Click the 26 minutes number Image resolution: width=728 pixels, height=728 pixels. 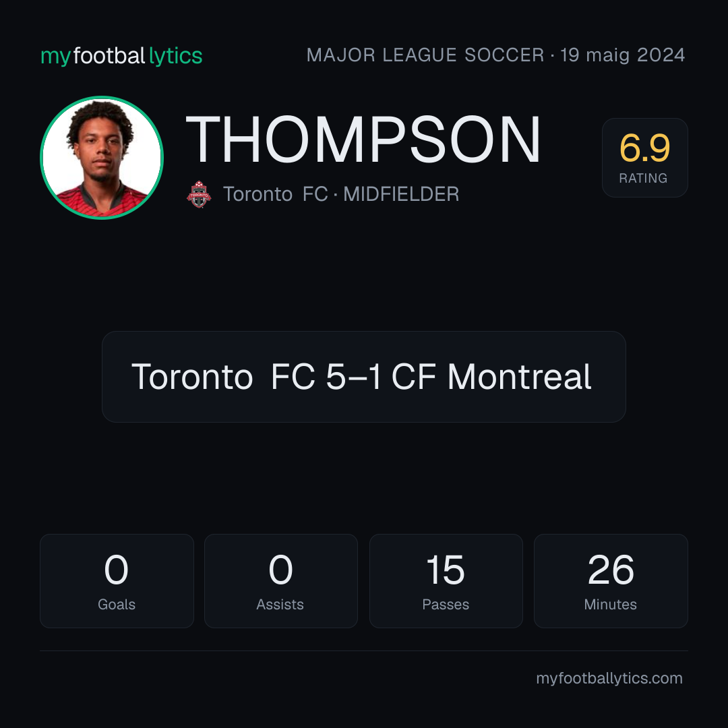(x=611, y=570)
